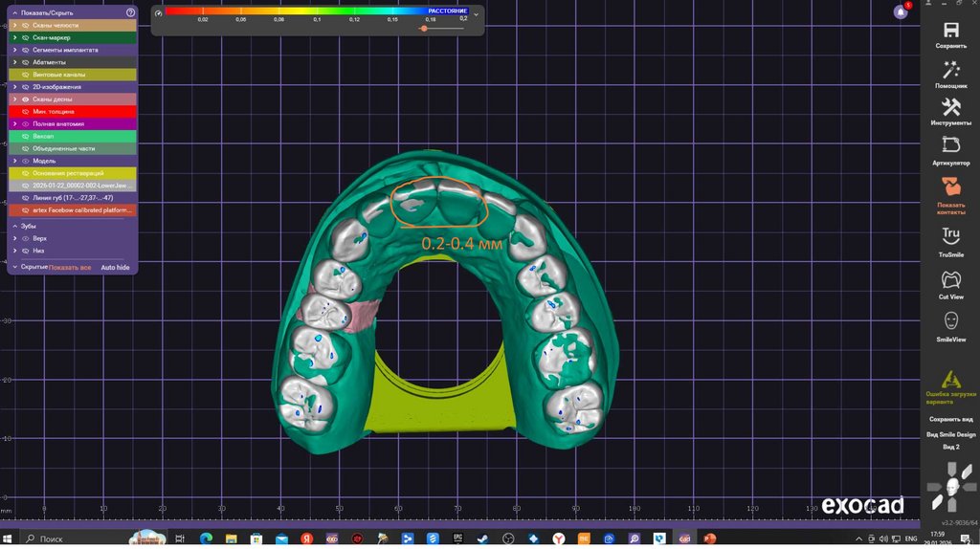980x549 pixels.
Task: Click the head view orientation widget
Action: point(951,486)
